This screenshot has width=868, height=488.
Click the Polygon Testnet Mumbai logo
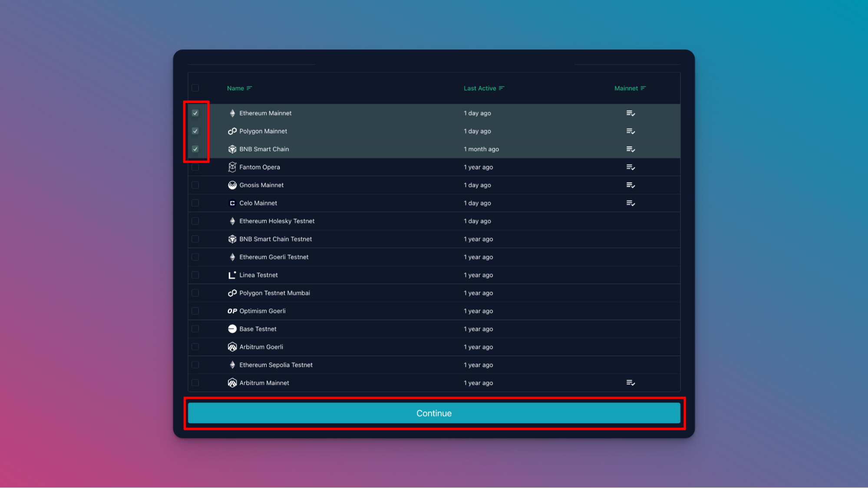232,293
